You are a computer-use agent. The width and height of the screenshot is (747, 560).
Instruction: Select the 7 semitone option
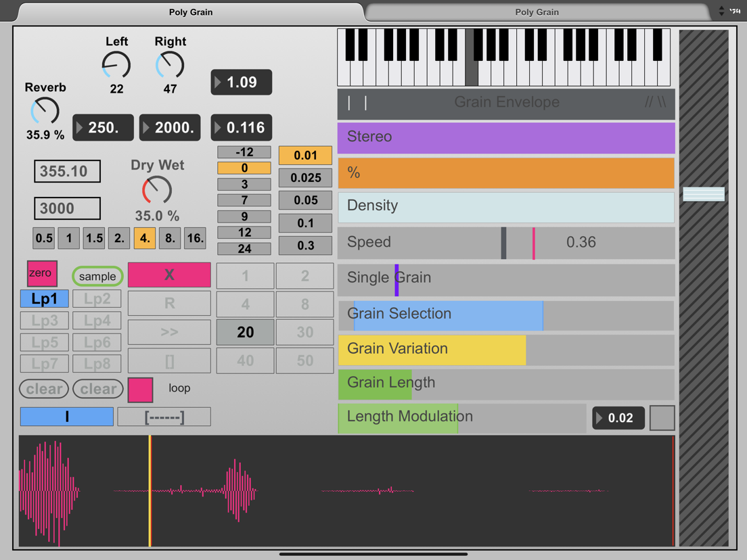(x=244, y=200)
